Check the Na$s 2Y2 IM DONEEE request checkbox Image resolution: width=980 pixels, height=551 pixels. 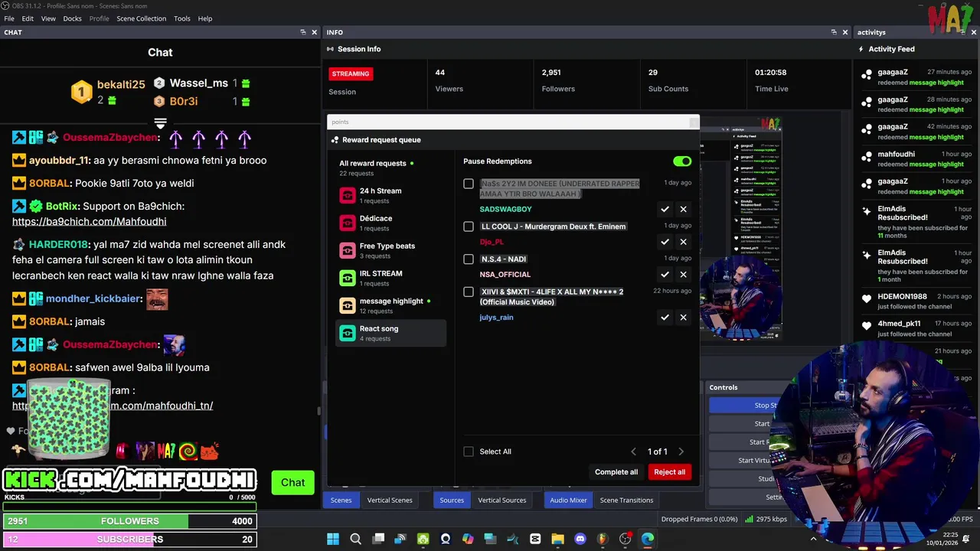click(469, 184)
